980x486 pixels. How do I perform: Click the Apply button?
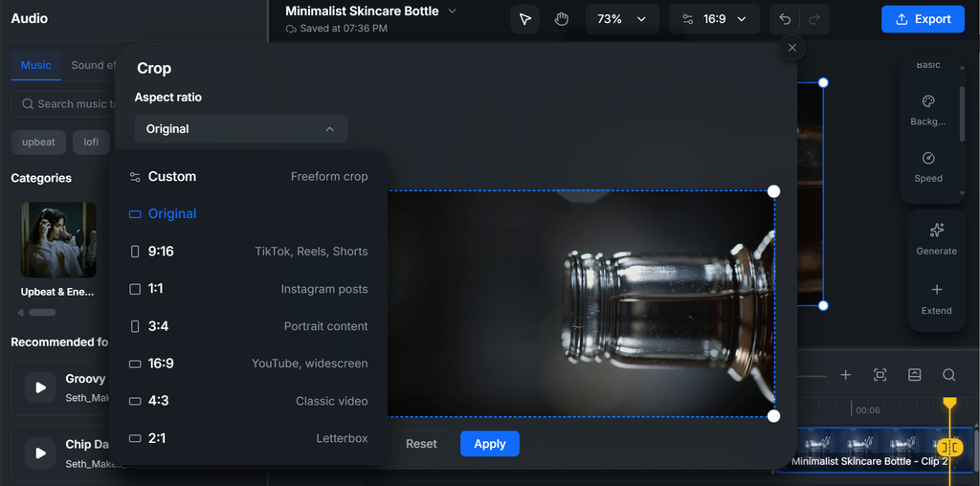[x=489, y=444]
